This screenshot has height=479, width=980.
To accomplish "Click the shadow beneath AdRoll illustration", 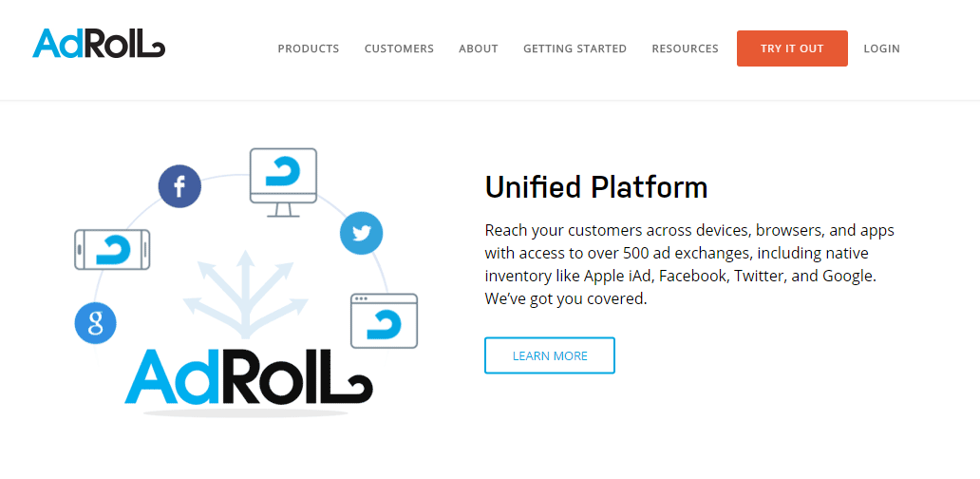I will tap(247, 414).
